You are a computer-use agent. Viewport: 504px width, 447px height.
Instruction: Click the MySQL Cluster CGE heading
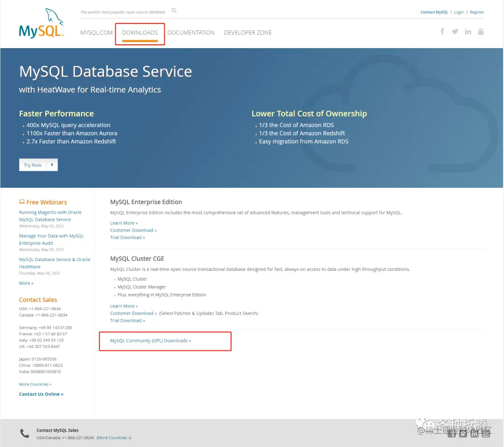pos(137,258)
